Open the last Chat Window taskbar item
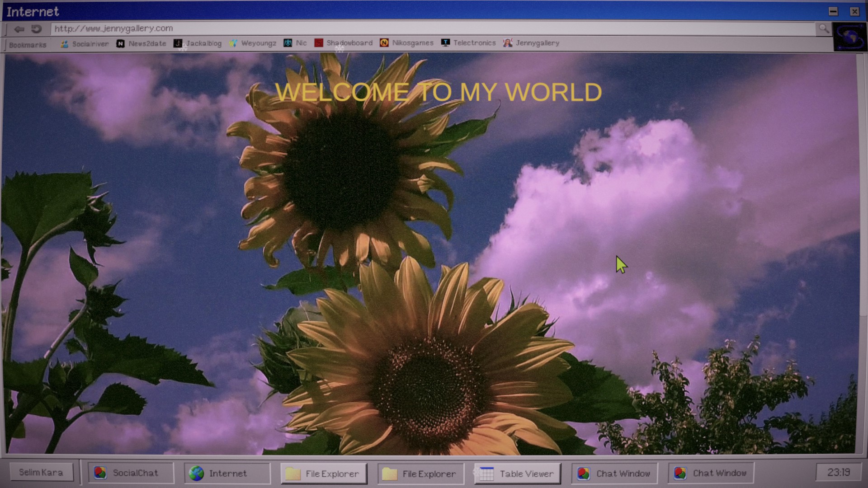The height and width of the screenshot is (488, 868). coord(711,473)
